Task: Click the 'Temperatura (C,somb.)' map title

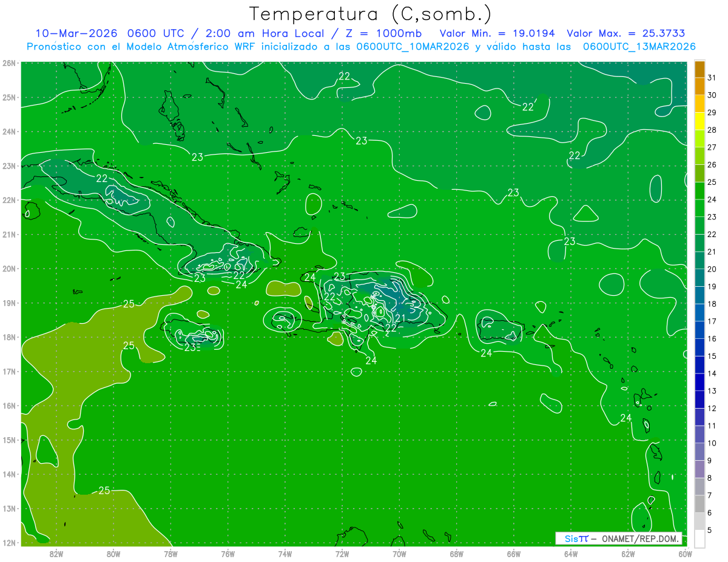Action: tap(371, 14)
